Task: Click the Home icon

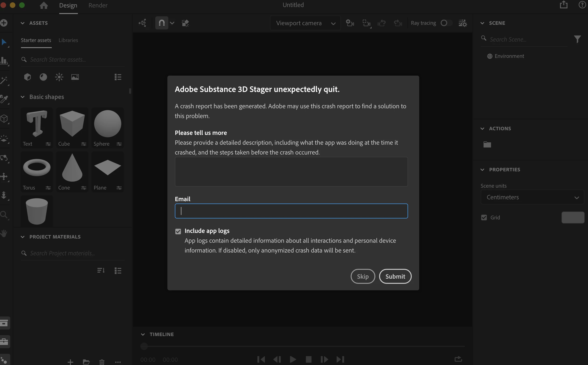Action: (x=44, y=5)
